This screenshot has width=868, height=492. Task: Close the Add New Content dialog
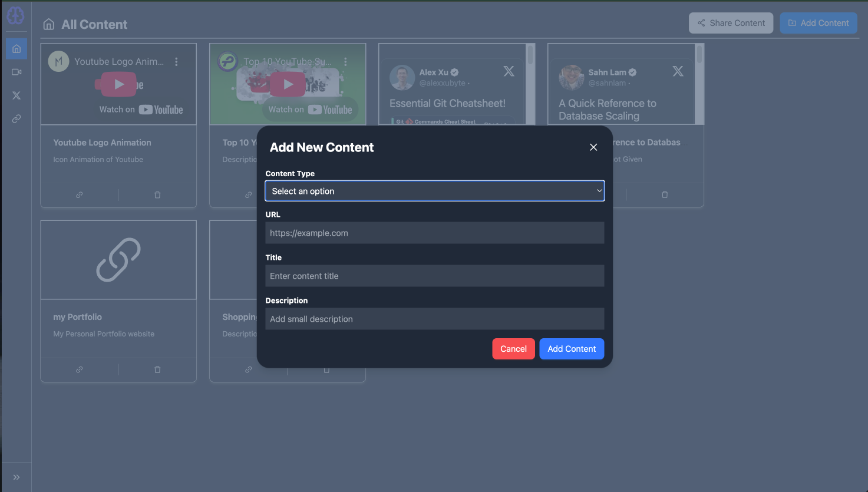coord(593,147)
